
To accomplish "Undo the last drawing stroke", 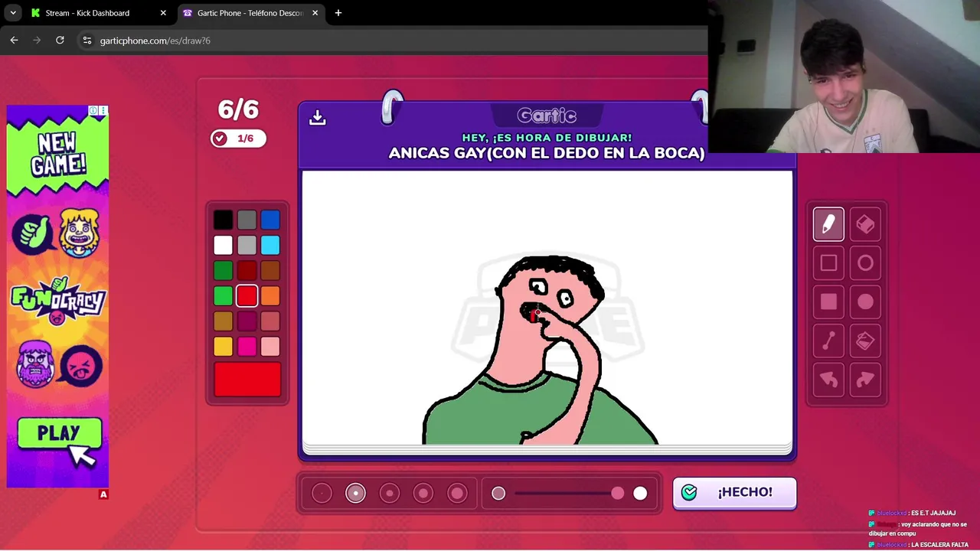I will pyautogui.click(x=828, y=380).
